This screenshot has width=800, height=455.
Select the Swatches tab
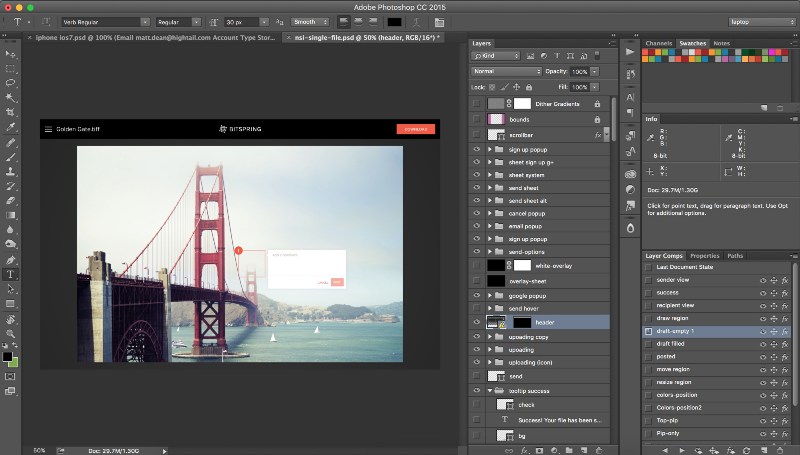692,43
